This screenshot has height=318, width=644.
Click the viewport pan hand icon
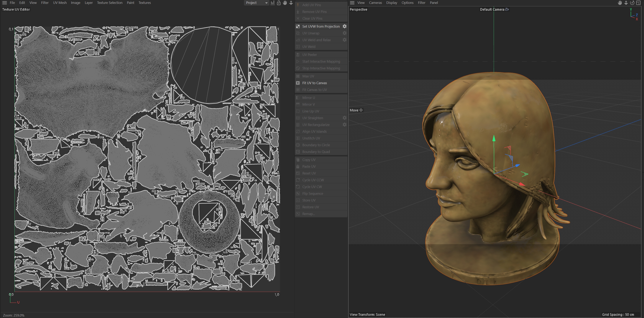tap(620, 3)
